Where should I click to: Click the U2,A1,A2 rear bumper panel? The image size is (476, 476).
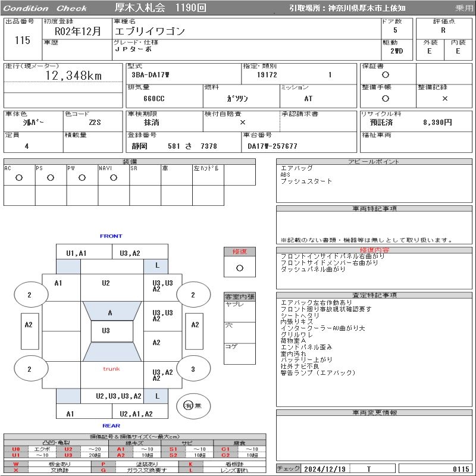[136, 414]
